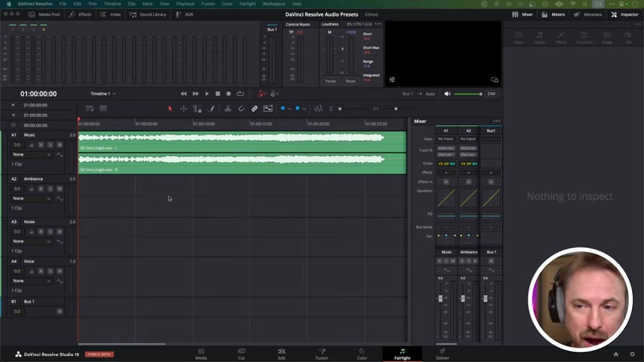
Task: Select the pointer selection tool
Action: click(x=170, y=109)
